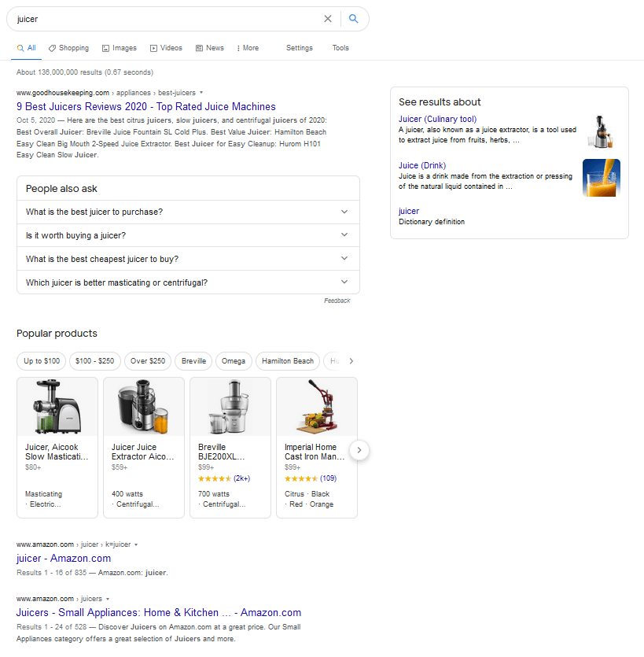
Task: Expand the masticating or centrifugal question
Action: point(188,282)
